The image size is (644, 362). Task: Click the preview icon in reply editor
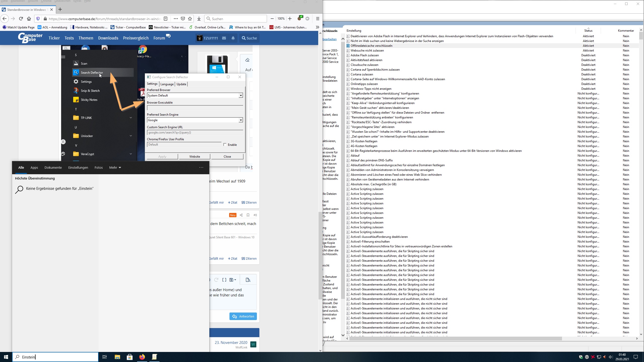click(248, 280)
